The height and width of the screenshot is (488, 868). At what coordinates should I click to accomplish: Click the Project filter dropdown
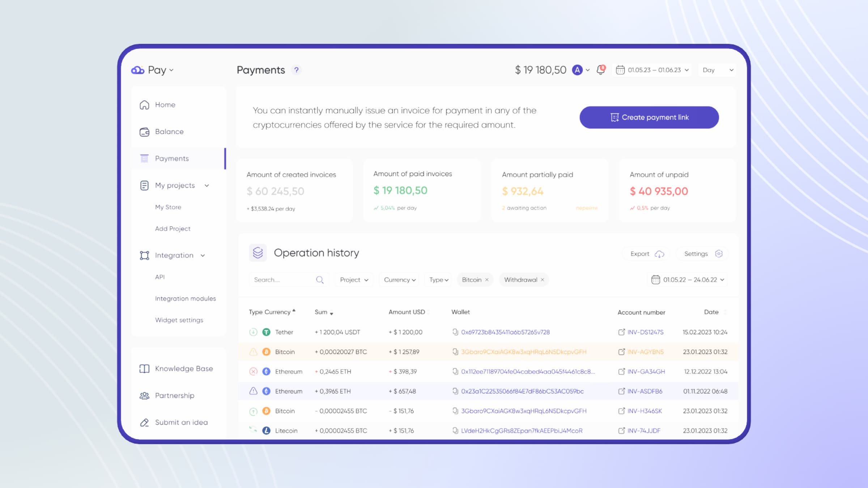point(353,279)
